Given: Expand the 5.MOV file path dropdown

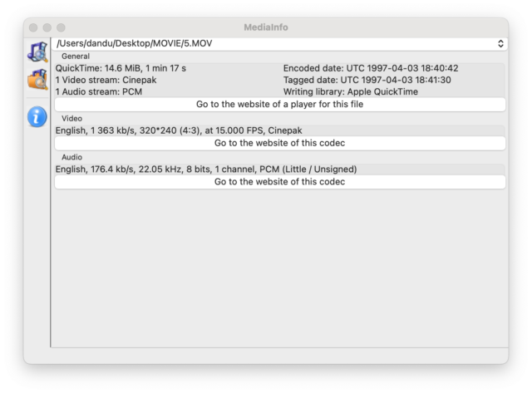Looking at the screenshot, I should click(279, 44).
